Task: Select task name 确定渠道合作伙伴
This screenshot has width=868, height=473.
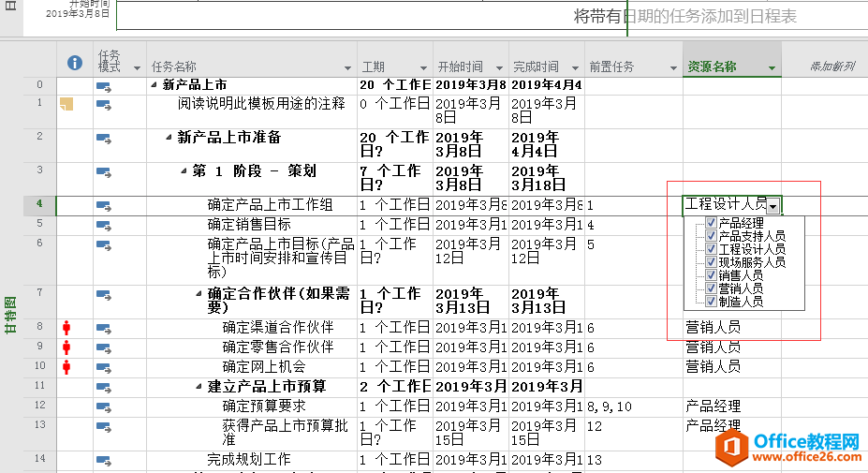Action: click(x=278, y=328)
